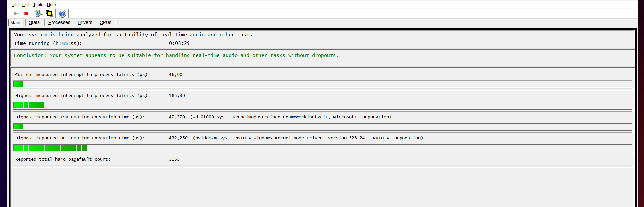Open the Tools menu

[38, 4]
